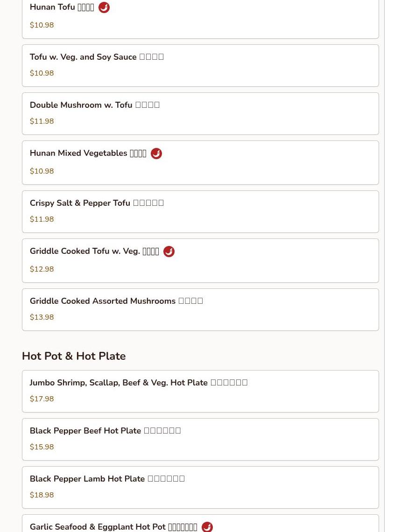This screenshot has width=394, height=532.
Task: Open Jumbo Shrimp, Scallap, Beef & Veg. Hot Plate
Action: click(200, 391)
